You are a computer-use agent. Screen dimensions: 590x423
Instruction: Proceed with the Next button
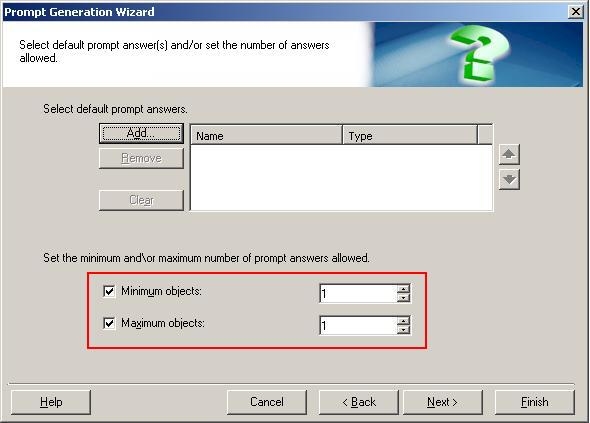click(442, 402)
